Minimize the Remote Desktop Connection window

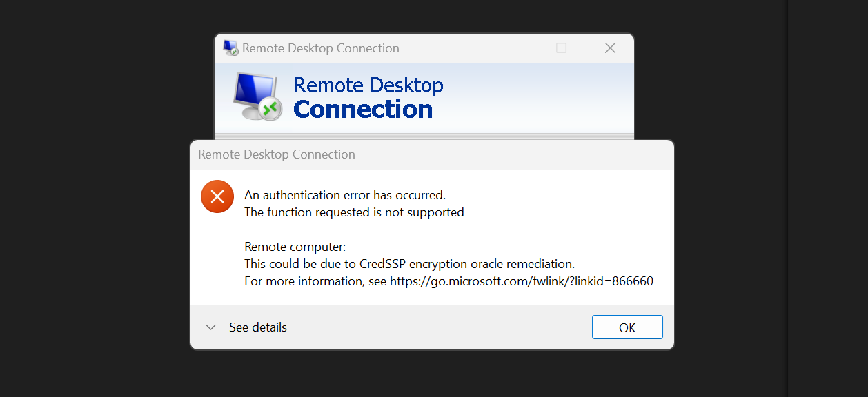513,48
